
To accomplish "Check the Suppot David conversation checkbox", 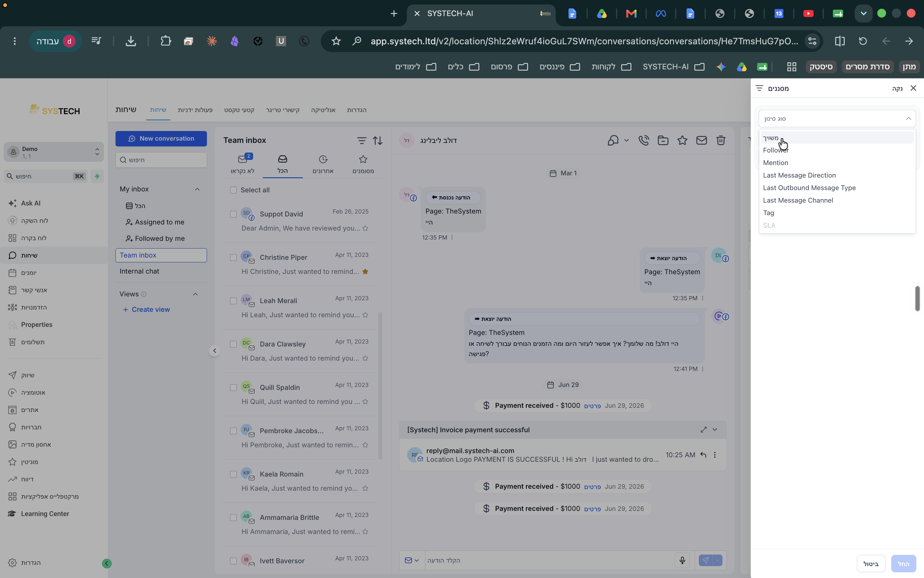I will coord(233,214).
